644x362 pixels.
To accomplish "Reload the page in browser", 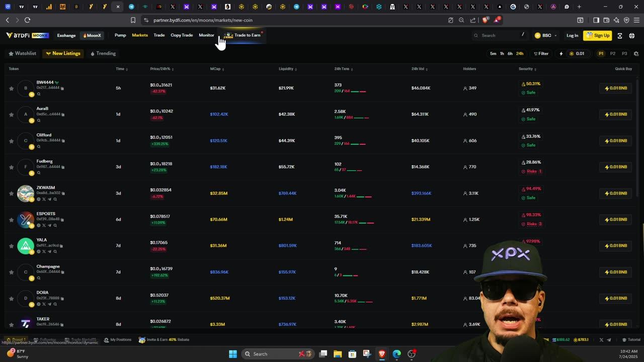I will (x=27, y=20).
